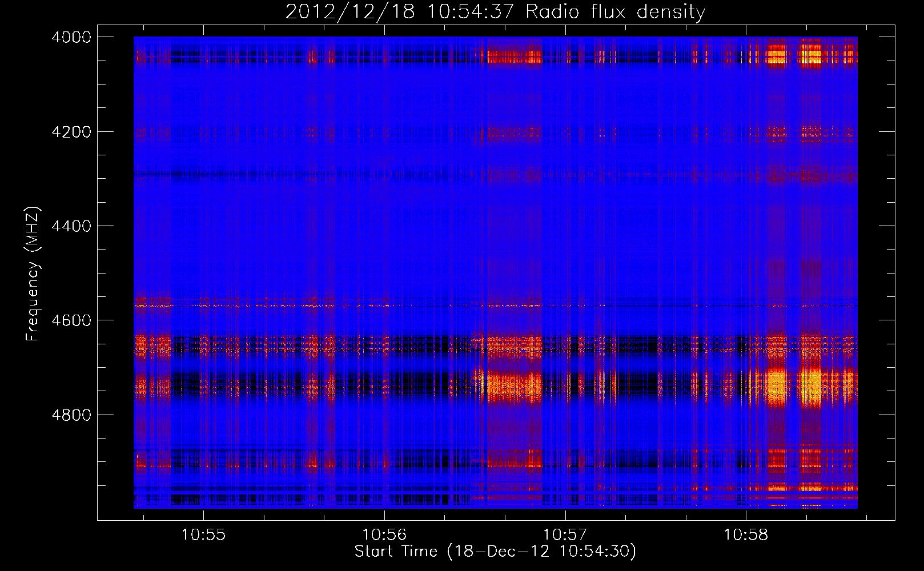Click the "Start Time (18-Dec-12 10:54:30)" axis title
Screen dimensions: 924x571
[495, 552]
